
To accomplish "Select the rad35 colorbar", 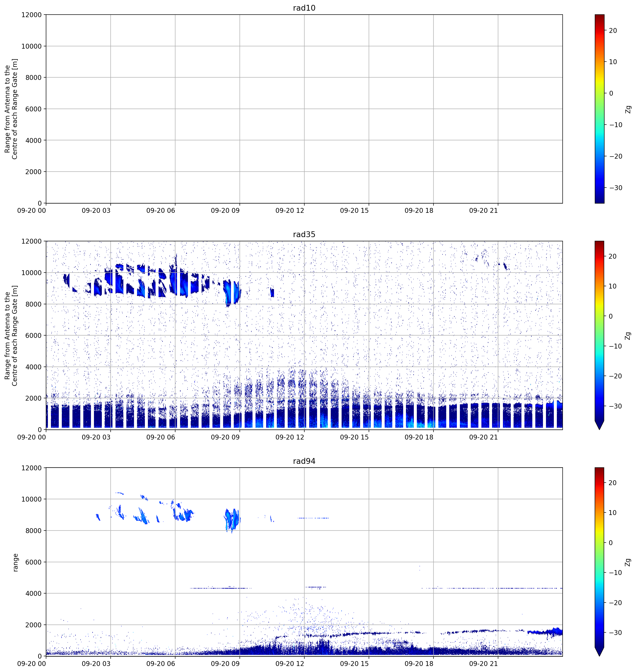I will pyautogui.click(x=599, y=336).
